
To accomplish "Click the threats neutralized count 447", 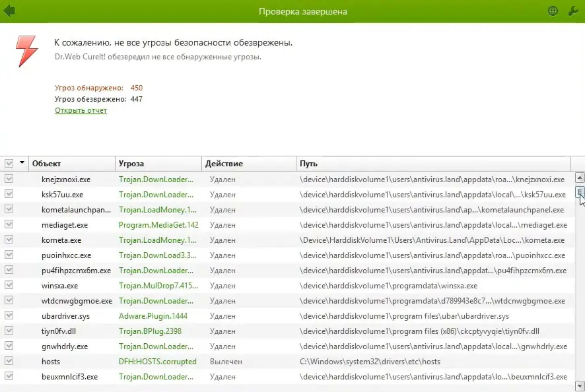I will 137,99.
